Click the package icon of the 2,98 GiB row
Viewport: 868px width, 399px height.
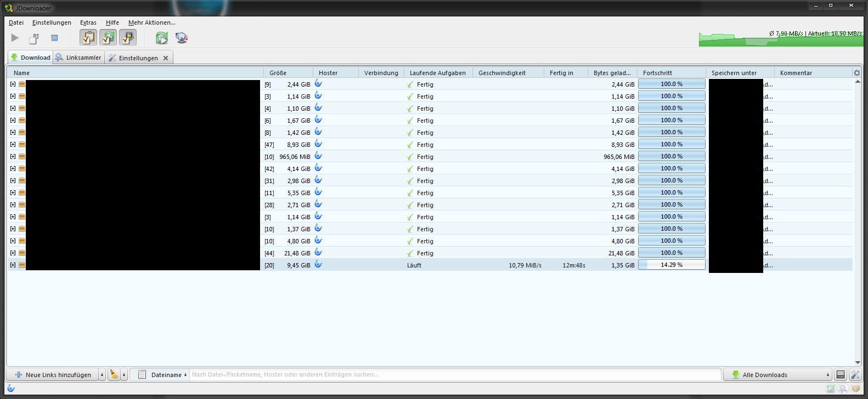point(22,181)
